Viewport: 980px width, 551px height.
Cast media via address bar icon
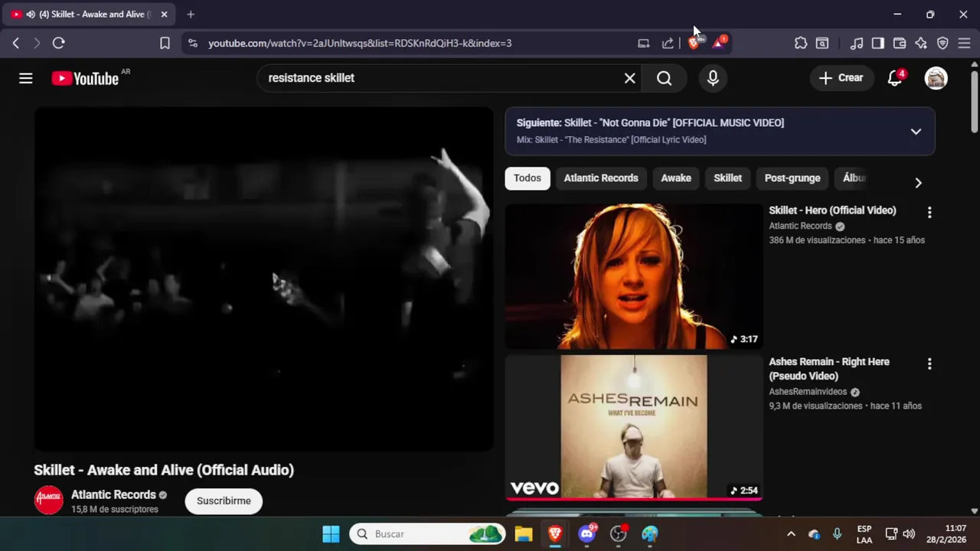pyautogui.click(x=644, y=43)
